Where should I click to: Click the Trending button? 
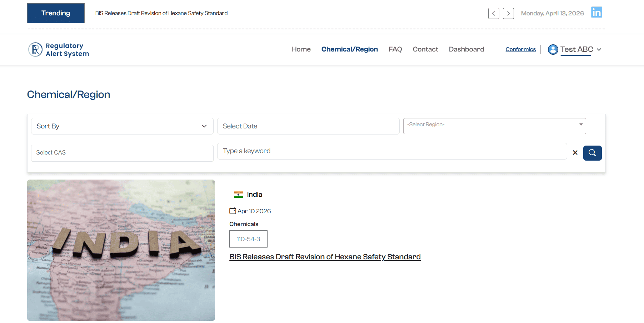(x=56, y=13)
